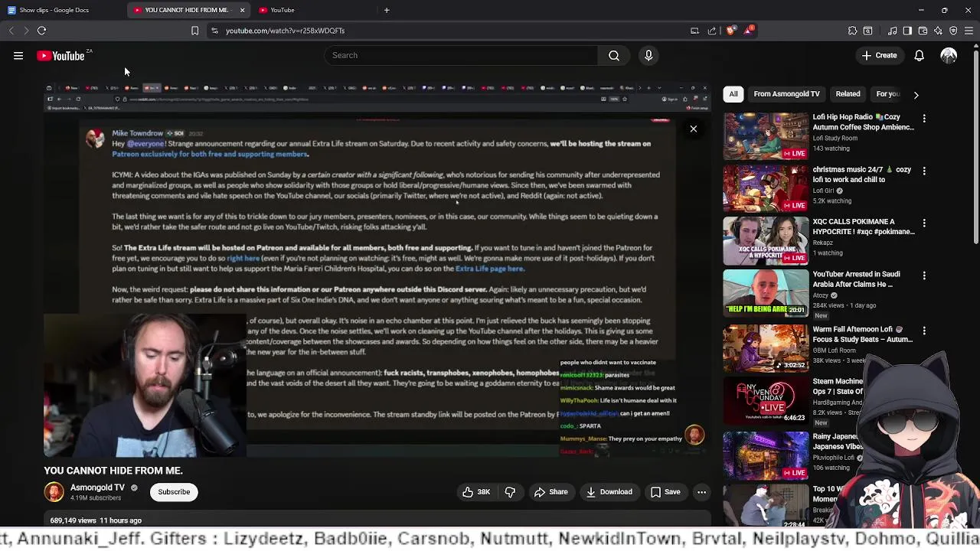Open christmas music 24/7 cozy lofi thumbnail
The height and width of the screenshot is (551, 980).
click(x=766, y=188)
